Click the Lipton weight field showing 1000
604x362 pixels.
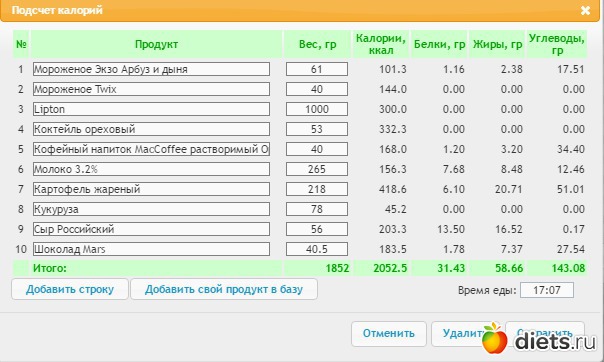(317, 109)
